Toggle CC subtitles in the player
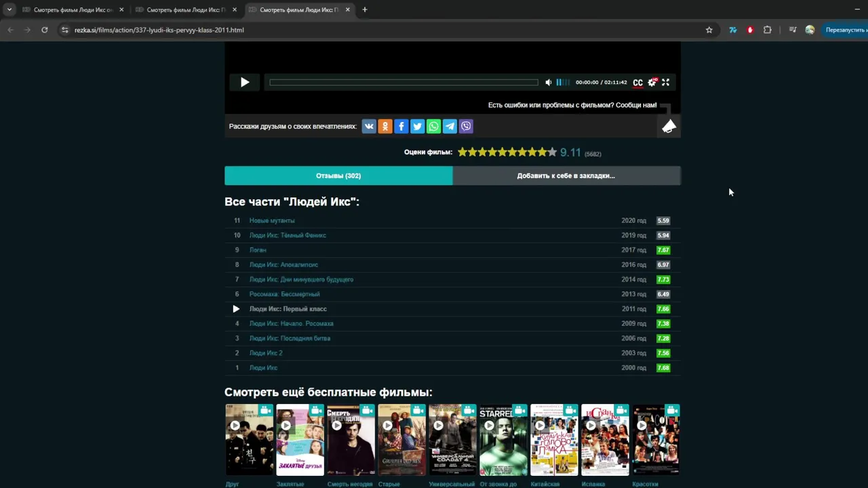 [x=637, y=83]
